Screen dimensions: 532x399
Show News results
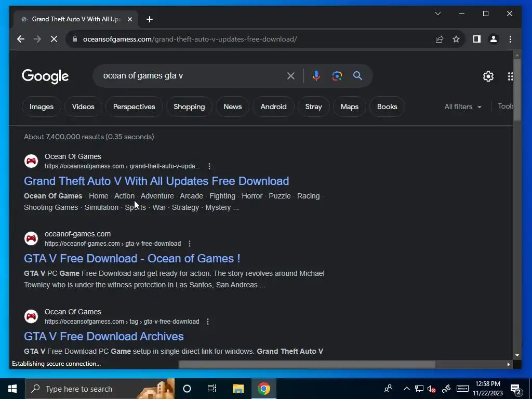(x=233, y=107)
